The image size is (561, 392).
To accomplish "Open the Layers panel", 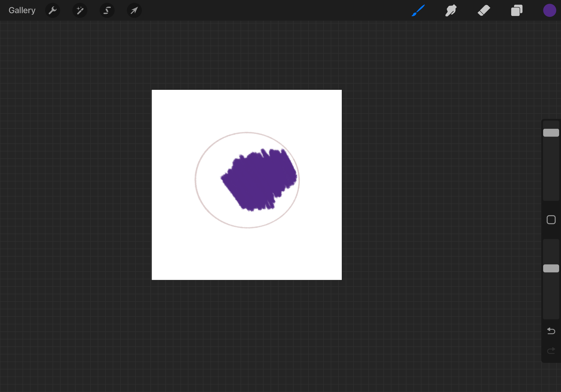I will tap(517, 11).
